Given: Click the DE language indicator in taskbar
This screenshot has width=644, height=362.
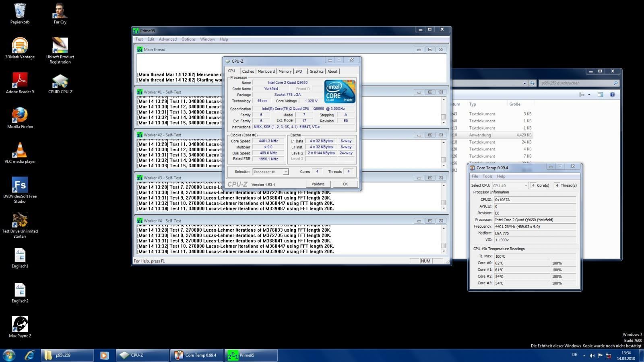Looking at the screenshot, I should tap(574, 355).
